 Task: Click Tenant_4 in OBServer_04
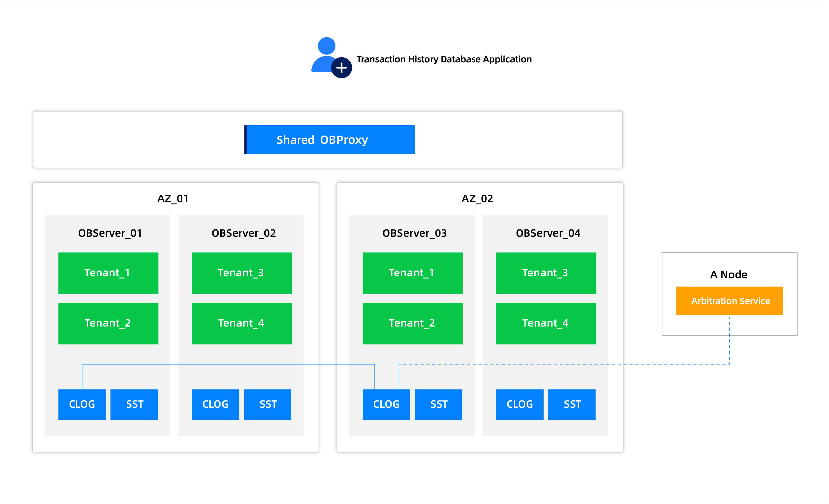tap(546, 323)
